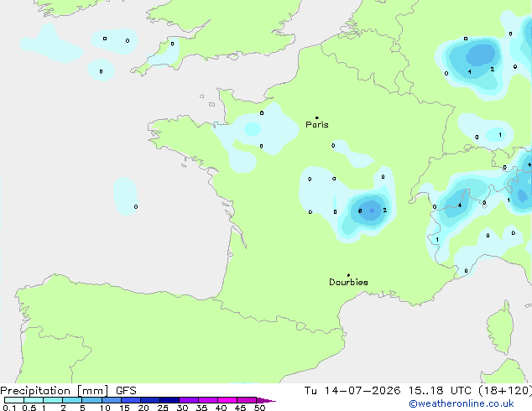Pick the legend swatch between 10 and 15
This screenshot has width=532, height=411.
[x=112, y=400]
